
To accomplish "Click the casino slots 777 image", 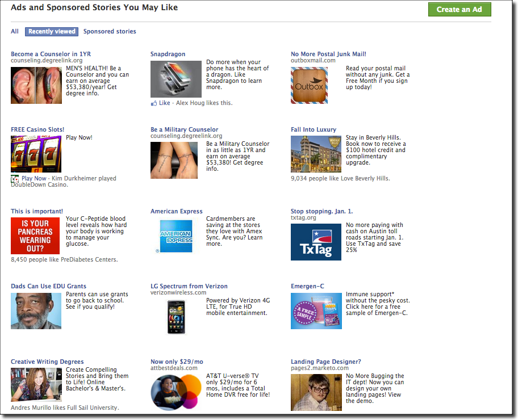I will pos(36,154).
